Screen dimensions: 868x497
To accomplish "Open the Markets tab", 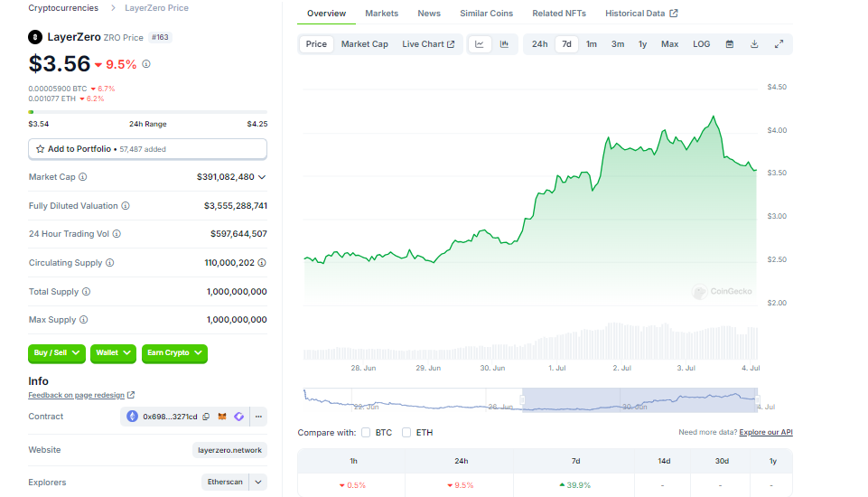I will 381,14.
